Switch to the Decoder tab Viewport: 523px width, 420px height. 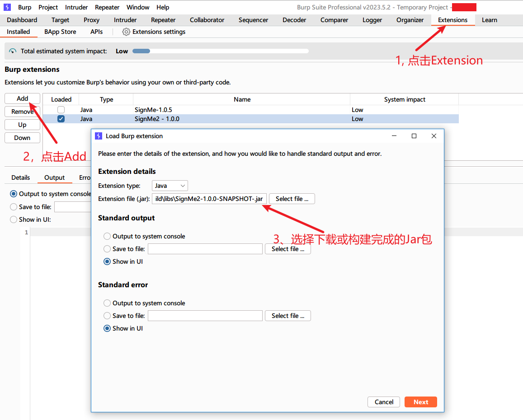294,20
